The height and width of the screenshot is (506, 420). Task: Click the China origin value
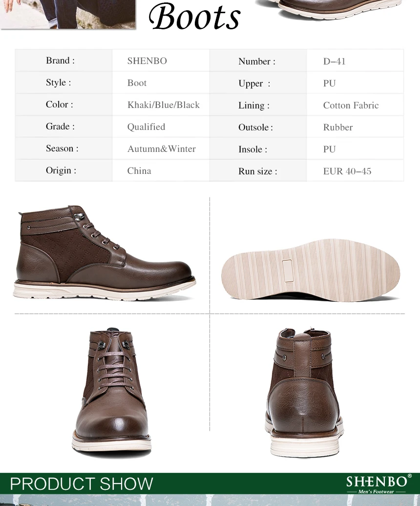139,171
